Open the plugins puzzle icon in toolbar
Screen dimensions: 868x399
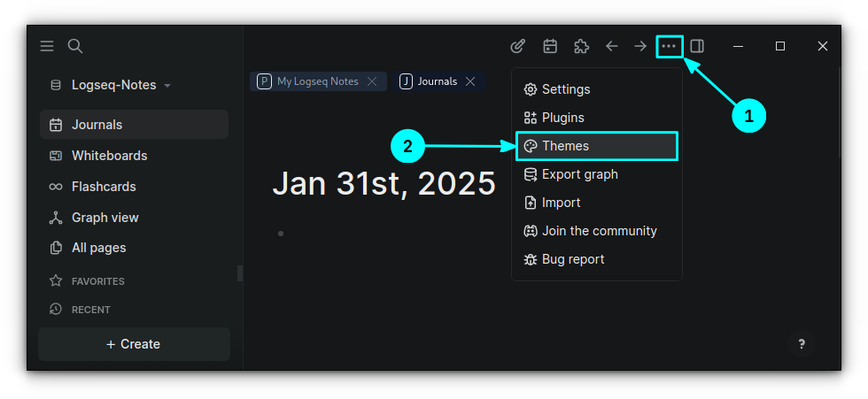point(581,46)
